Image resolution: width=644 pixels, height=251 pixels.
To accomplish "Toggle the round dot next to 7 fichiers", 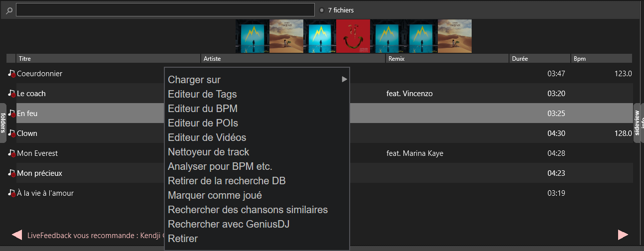I will [322, 10].
